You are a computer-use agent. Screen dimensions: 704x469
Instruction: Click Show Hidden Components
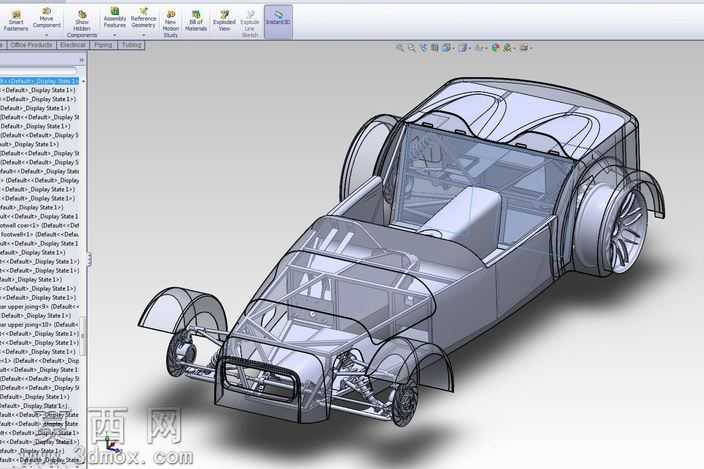point(82,24)
